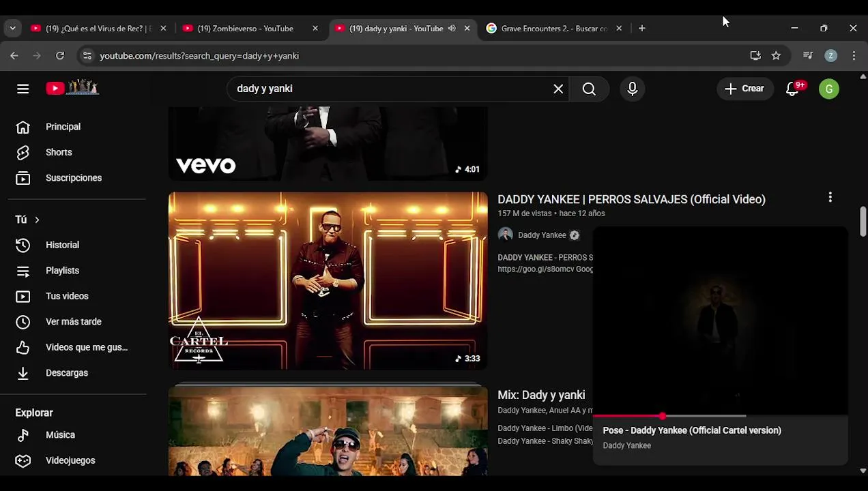View site information icon in address bar
The image size is (868, 491).
[x=87, y=56]
